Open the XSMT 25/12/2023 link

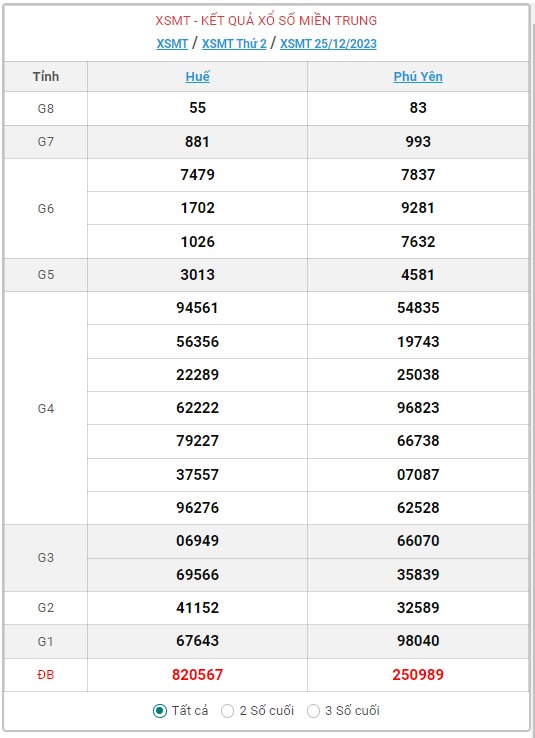pyautogui.click(x=328, y=44)
